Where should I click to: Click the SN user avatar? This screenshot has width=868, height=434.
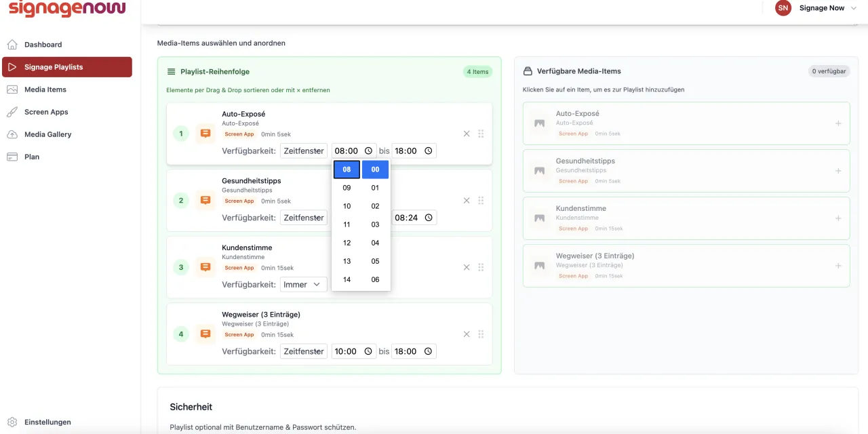tap(783, 8)
